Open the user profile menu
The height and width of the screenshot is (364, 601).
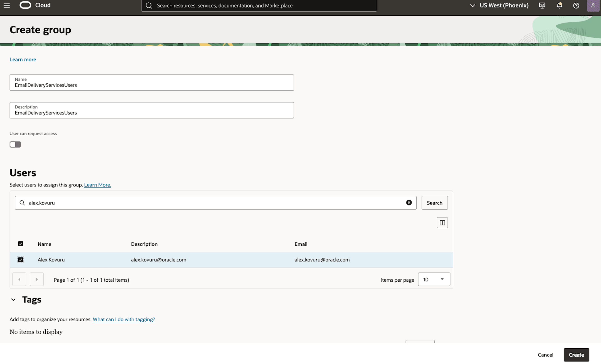click(x=593, y=5)
